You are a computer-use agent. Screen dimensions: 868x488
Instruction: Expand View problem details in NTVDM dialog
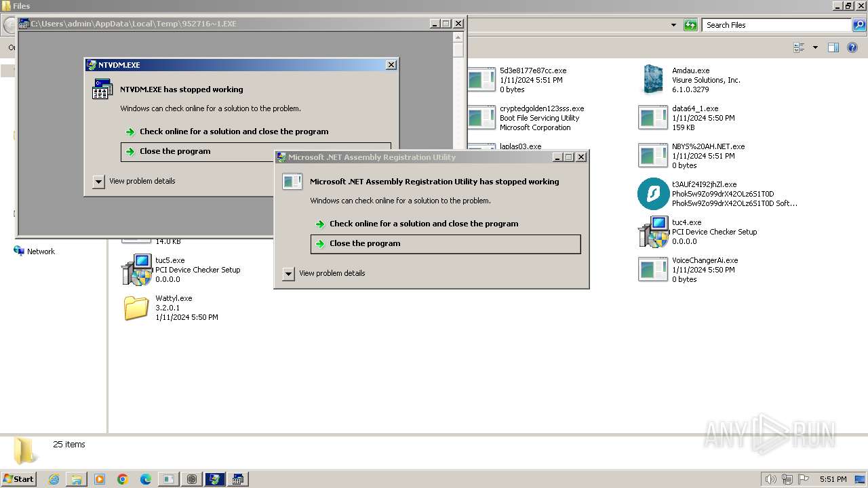[98, 181]
